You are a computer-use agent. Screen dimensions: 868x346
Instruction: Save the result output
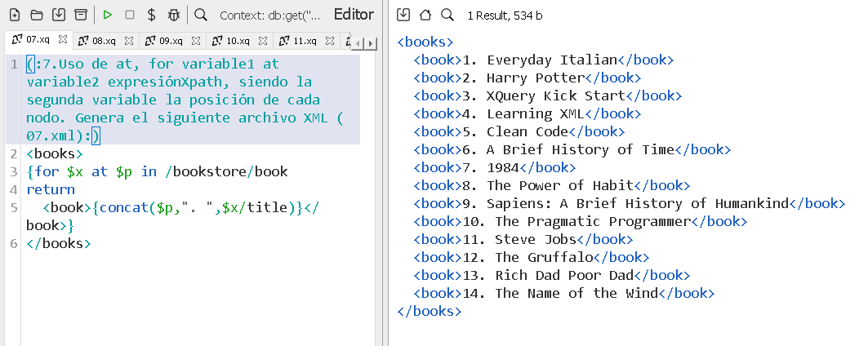click(404, 15)
